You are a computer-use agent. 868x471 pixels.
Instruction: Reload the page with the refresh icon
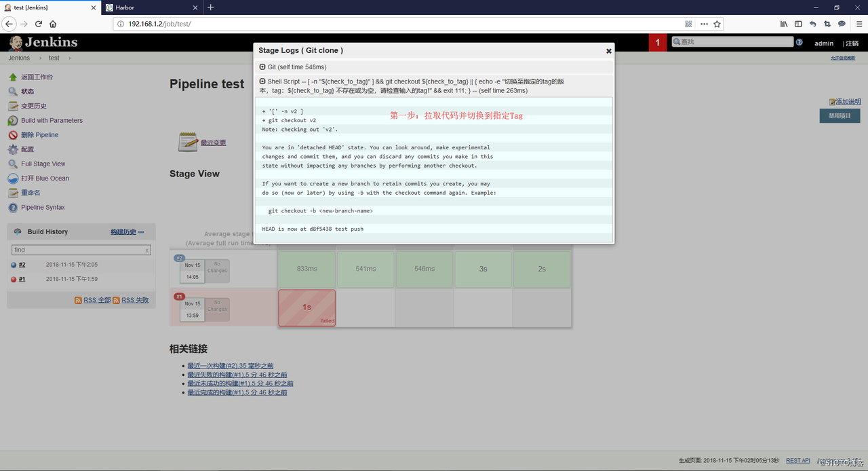tap(39, 24)
